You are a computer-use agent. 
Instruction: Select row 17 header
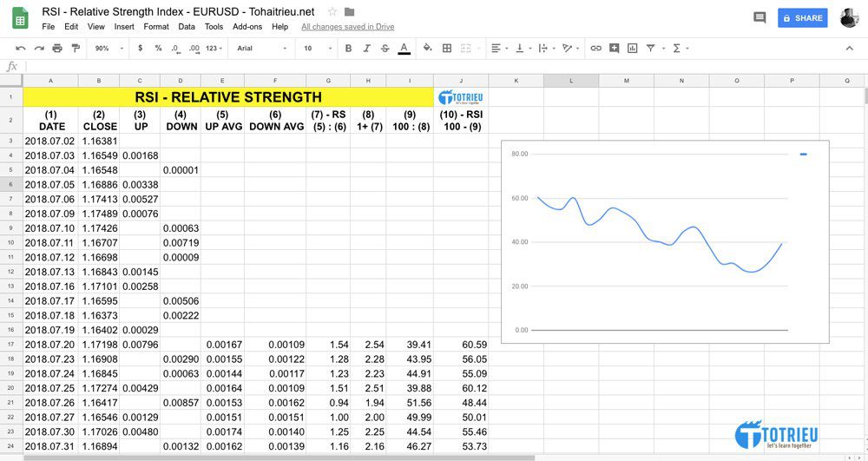pyautogui.click(x=11, y=344)
